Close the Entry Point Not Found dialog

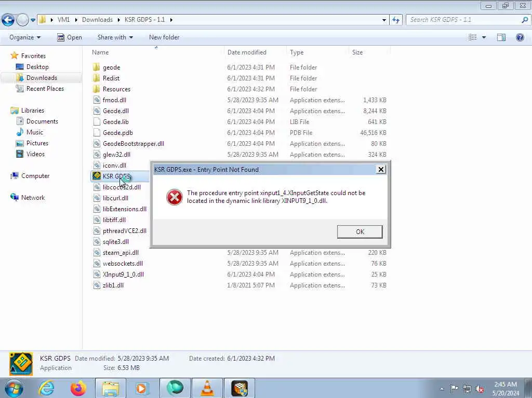[381, 169]
